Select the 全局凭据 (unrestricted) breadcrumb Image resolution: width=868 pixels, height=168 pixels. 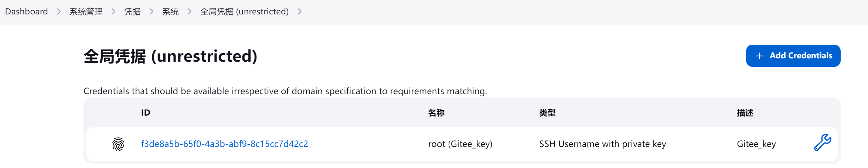coord(244,12)
